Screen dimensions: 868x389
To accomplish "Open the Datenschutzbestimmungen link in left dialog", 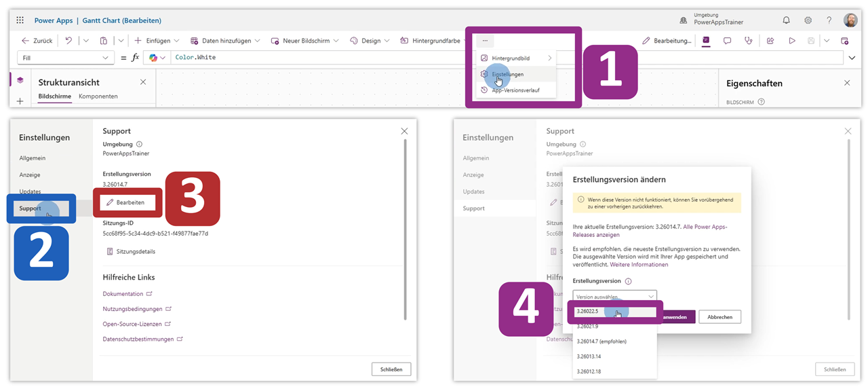I will (143, 339).
